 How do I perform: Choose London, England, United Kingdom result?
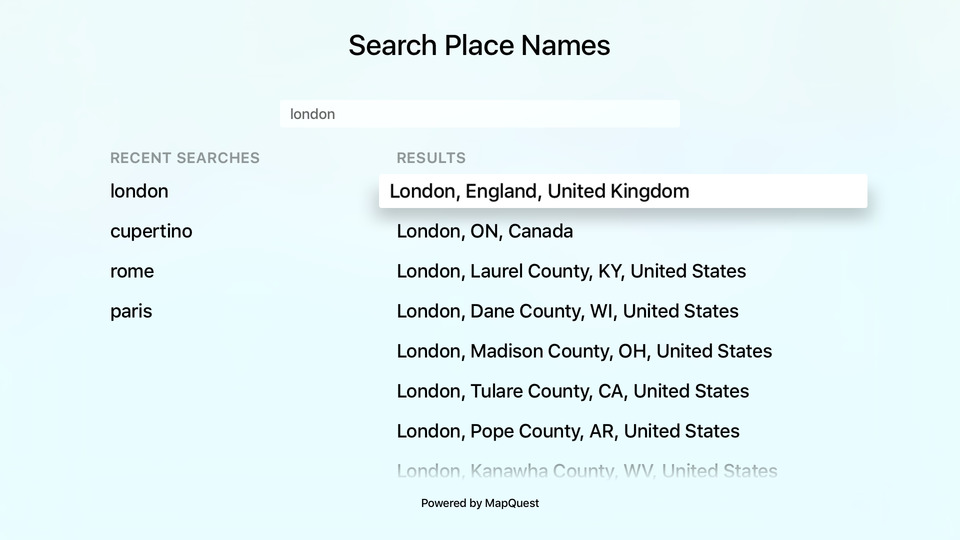(623, 191)
